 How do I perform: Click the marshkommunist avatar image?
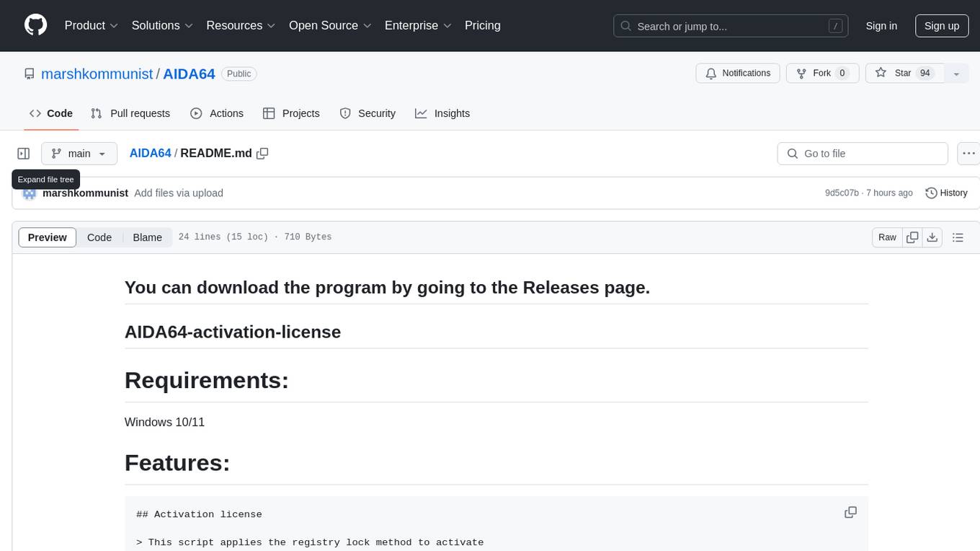[30, 193]
